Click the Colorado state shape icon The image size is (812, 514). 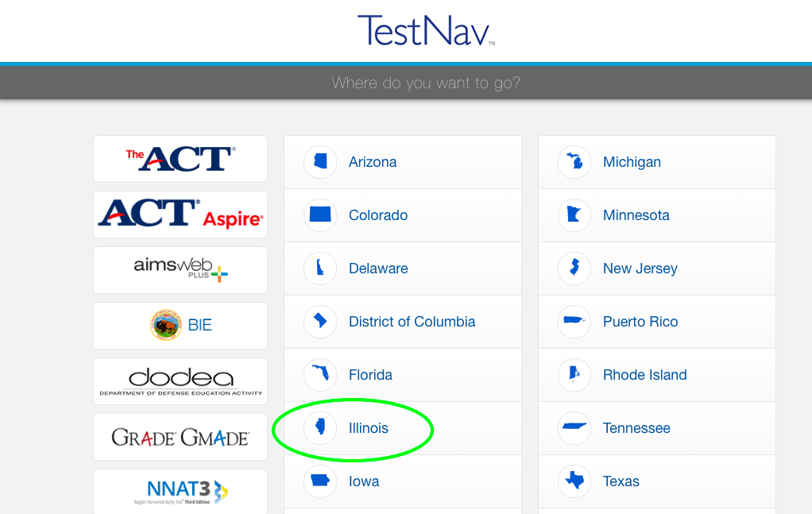point(320,214)
